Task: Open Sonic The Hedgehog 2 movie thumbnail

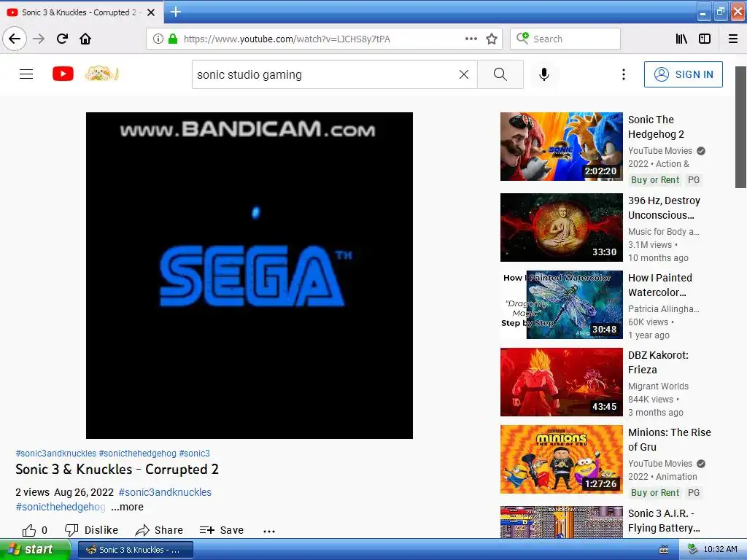Action: click(x=561, y=147)
